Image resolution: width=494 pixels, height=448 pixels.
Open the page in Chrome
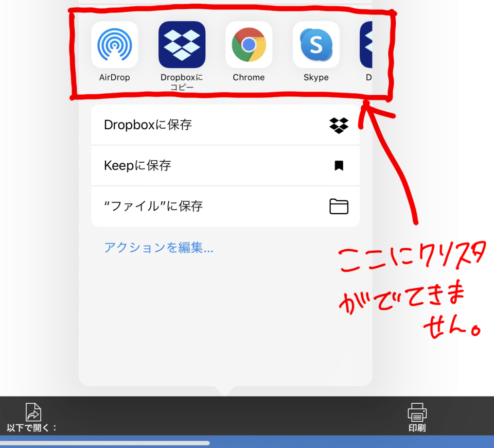(x=249, y=44)
